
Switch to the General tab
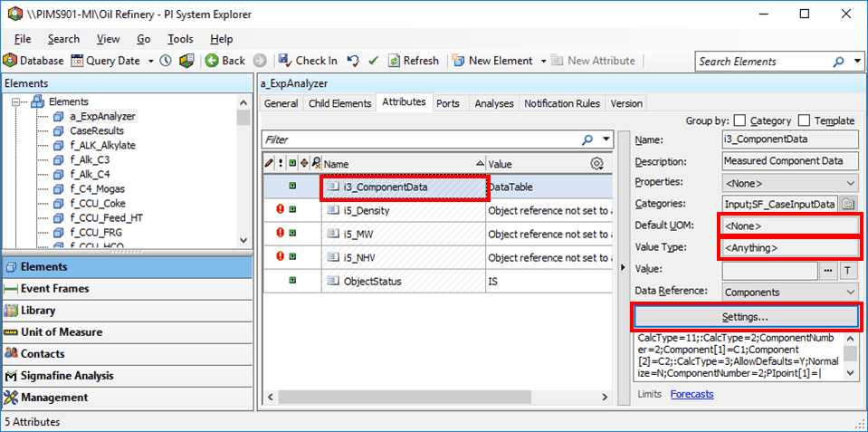click(x=281, y=103)
